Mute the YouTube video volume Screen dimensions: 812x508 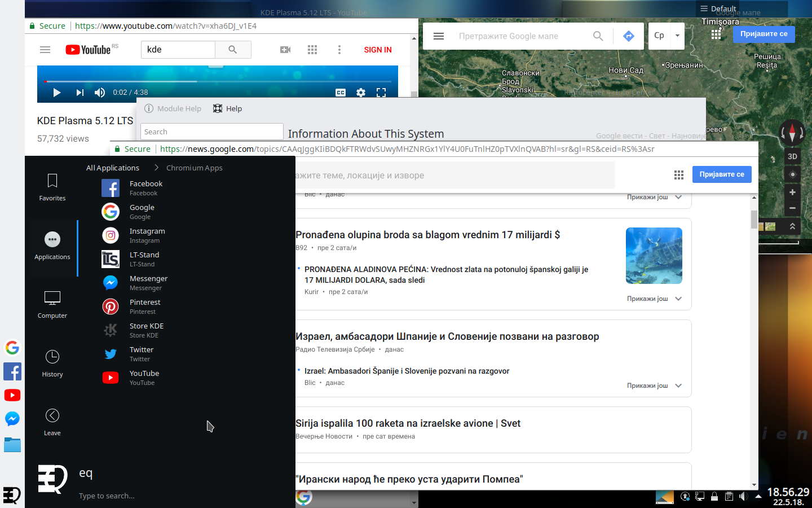pyautogui.click(x=100, y=93)
